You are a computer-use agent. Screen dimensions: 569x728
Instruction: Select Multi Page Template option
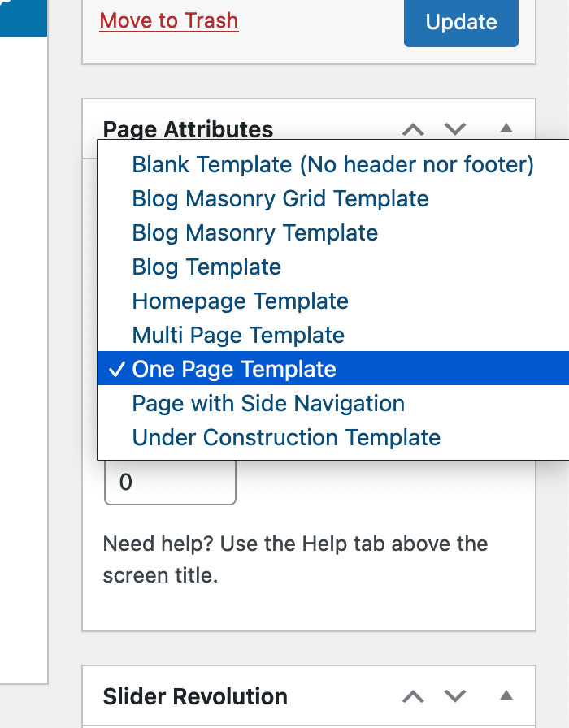pos(238,336)
